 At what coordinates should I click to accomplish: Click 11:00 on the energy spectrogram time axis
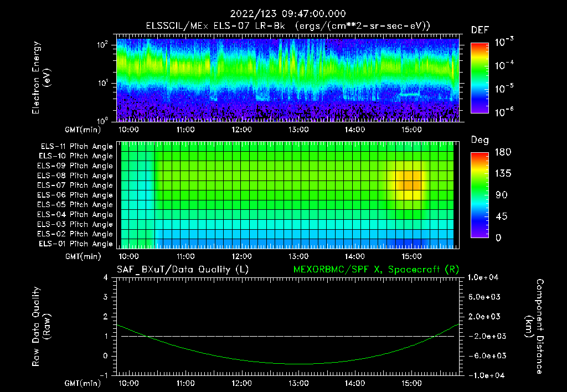point(185,130)
